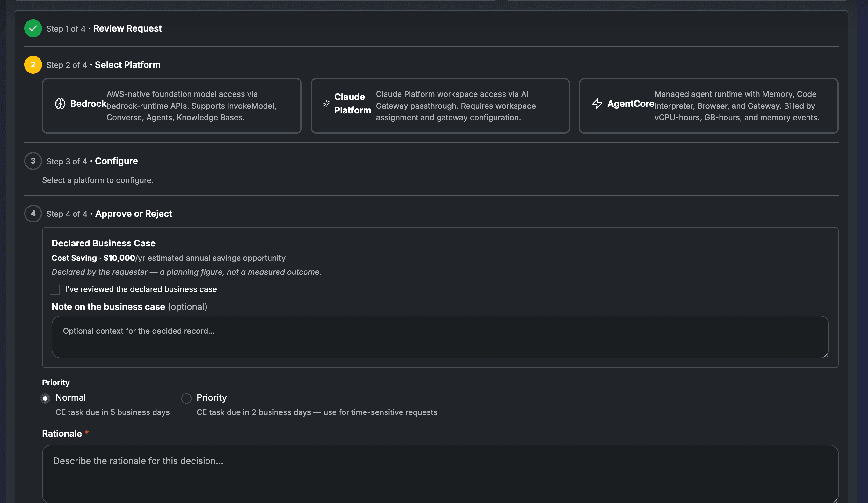Image resolution: width=868 pixels, height=503 pixels.
Task: Click 'CE task due in 5 business days'
Action: coord(112,412)
